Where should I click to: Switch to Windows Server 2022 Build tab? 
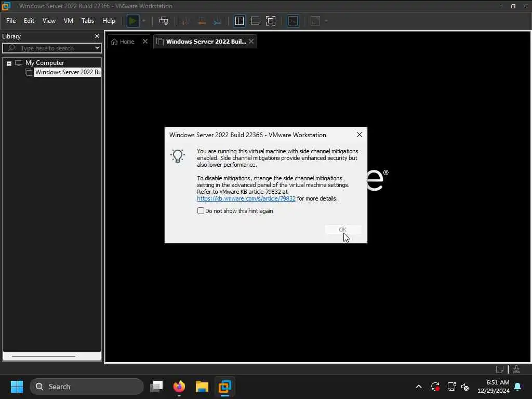click(206, 42)
